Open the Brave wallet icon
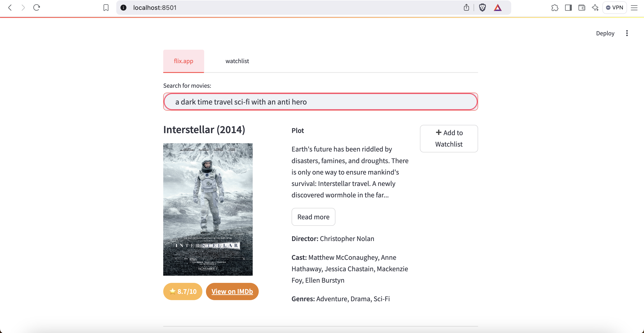Viewport: 644px width, 333px height. point(582,8)
